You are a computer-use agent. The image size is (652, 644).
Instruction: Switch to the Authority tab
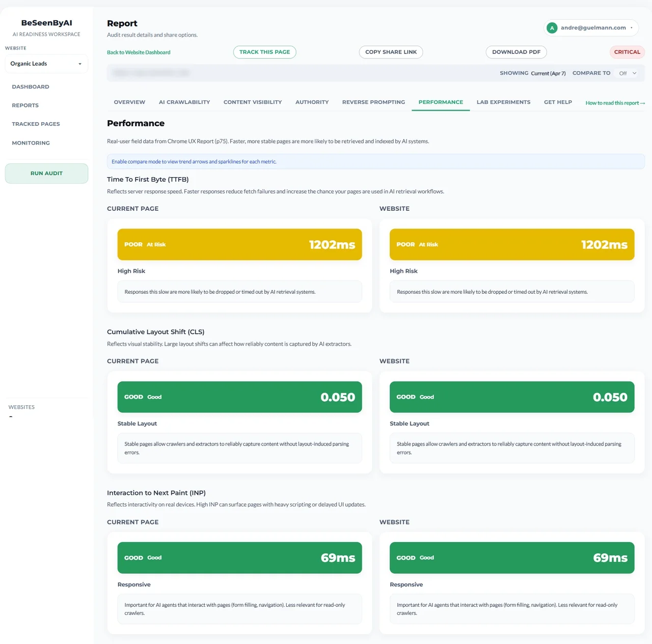[312, 102]
